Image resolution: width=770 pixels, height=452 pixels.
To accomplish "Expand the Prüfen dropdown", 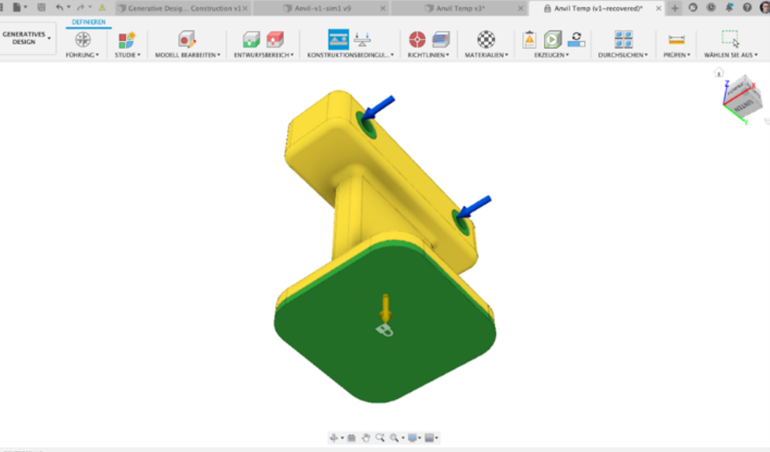I will 677,55.
